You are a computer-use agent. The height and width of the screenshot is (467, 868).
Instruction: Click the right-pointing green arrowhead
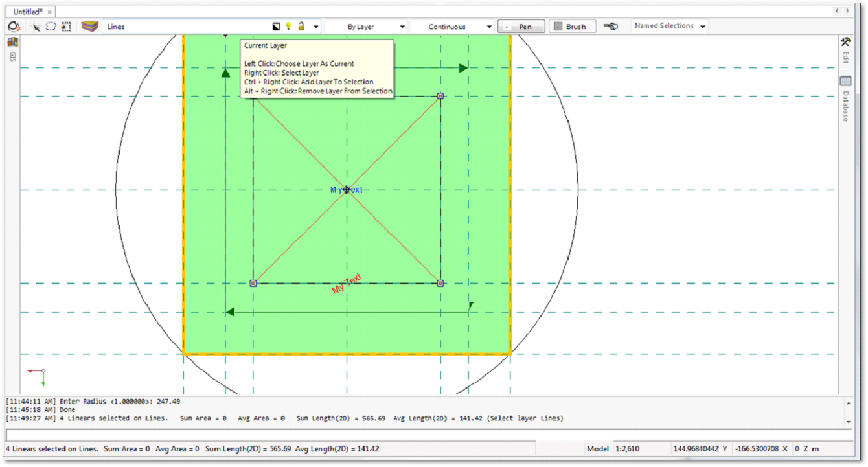pyautogui.click(x=463, y=68)
